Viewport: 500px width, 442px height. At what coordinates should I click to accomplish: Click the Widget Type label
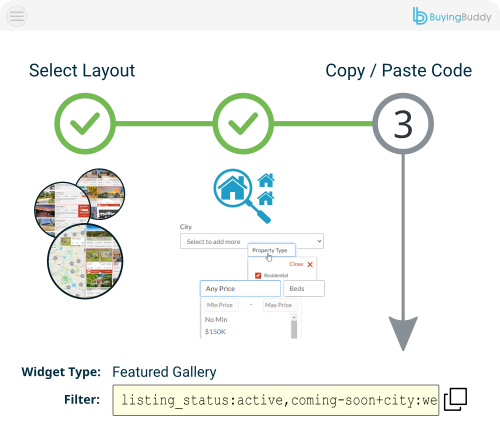click(61, 372)
